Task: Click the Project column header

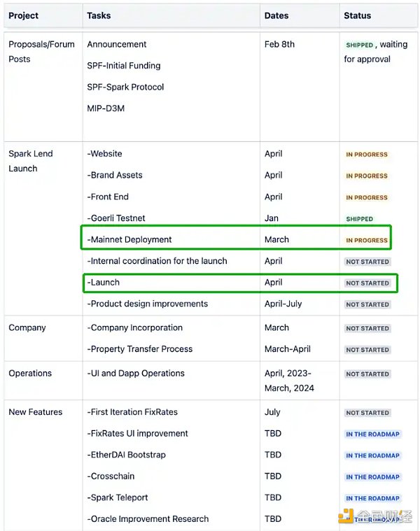Action: coord(23,15)
